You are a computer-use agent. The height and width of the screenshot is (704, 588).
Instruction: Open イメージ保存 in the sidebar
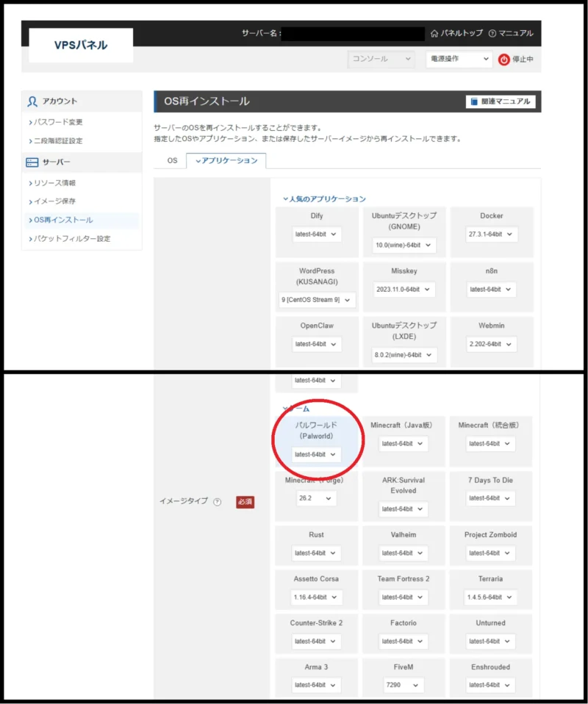coord(54,201)
